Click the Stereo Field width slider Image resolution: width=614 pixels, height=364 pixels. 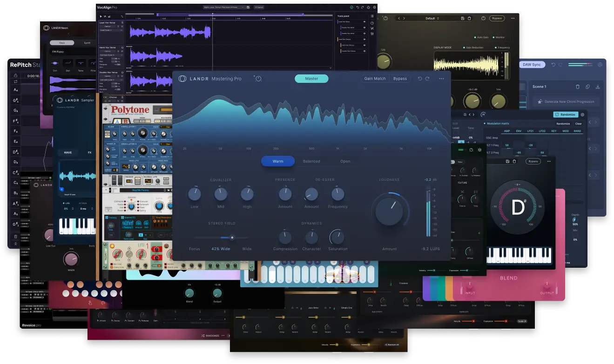pos(221,238)
